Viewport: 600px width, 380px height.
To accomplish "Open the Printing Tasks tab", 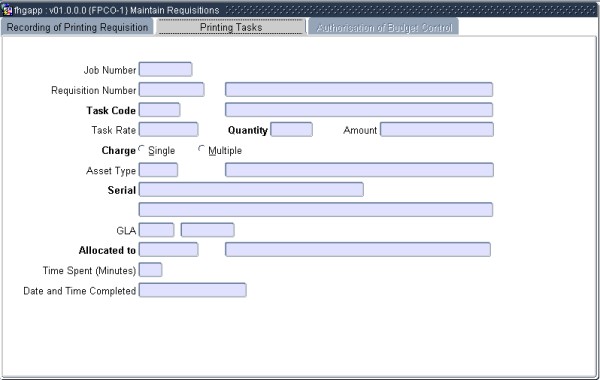I will [x=231, y=27].
